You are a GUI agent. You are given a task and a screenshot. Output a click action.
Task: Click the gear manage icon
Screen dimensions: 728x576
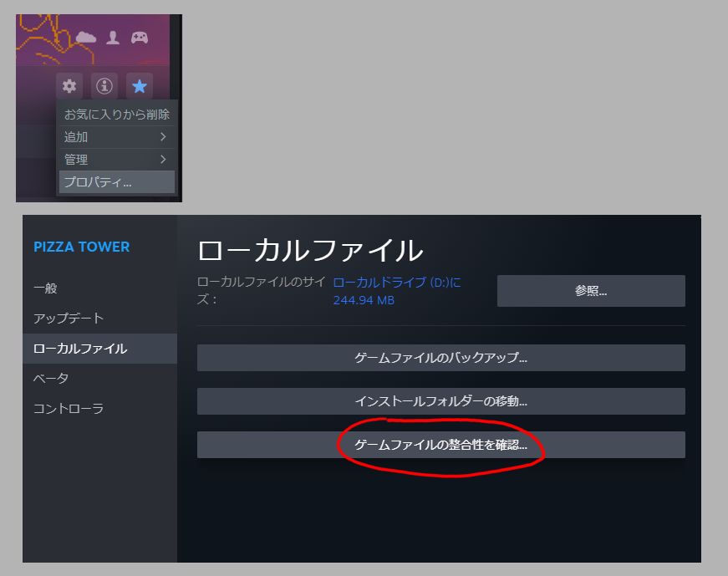tap(69, 86)
